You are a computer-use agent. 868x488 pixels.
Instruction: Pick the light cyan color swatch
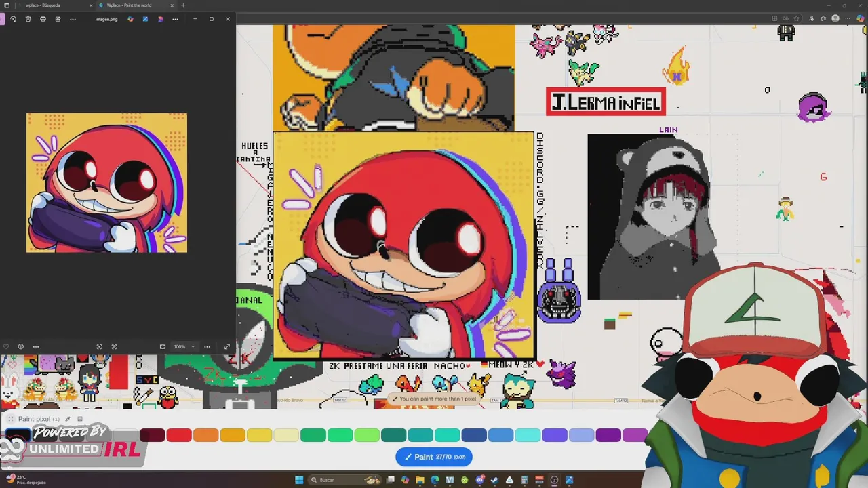pos(528,435)
